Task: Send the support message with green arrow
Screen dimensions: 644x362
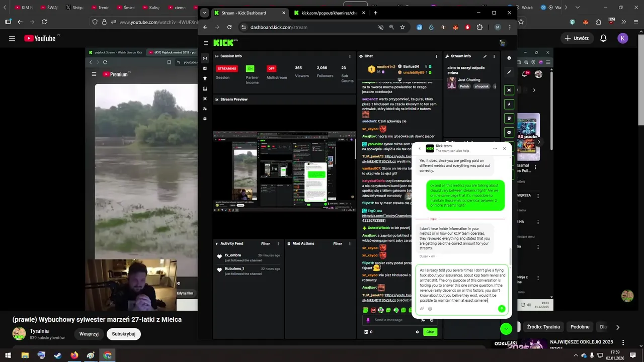Action: [x=501, y=309]
